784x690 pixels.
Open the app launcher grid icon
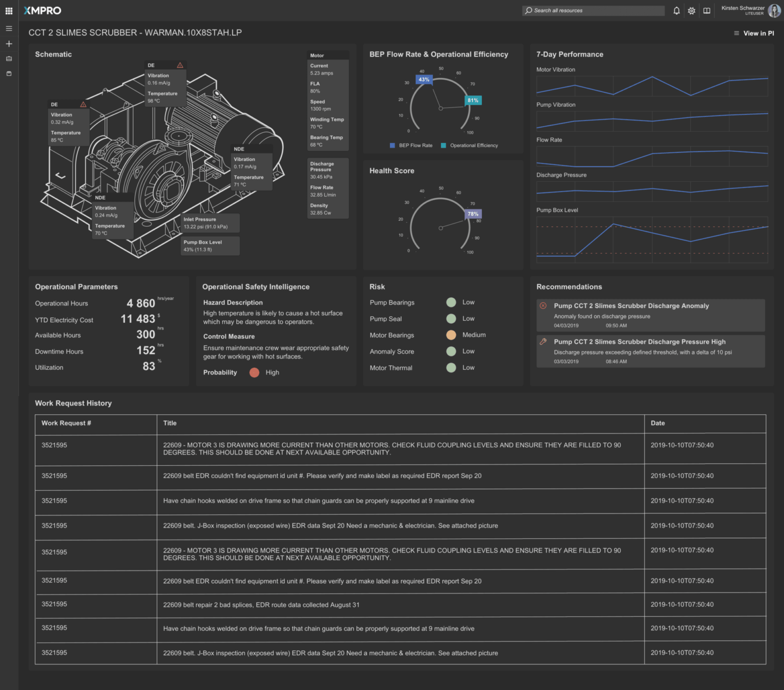click(x=9, y=11)
